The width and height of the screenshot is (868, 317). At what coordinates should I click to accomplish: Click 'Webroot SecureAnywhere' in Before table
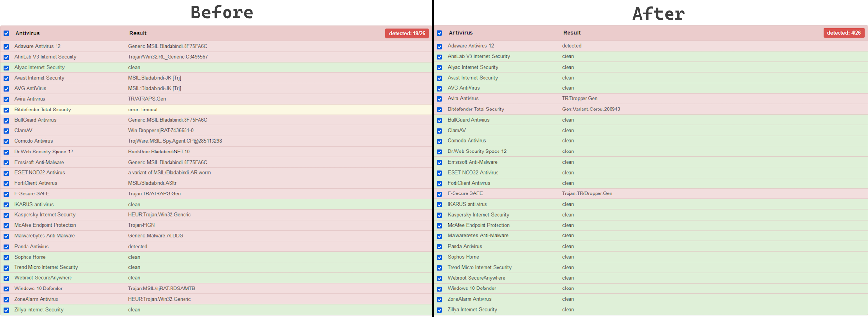(x=43, y=278)
